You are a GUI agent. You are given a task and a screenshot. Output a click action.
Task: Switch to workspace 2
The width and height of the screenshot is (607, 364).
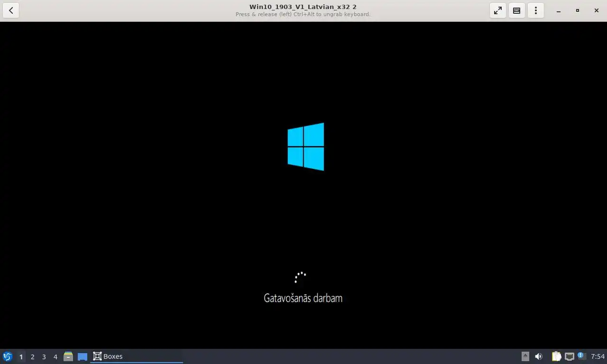pos(32,356)
